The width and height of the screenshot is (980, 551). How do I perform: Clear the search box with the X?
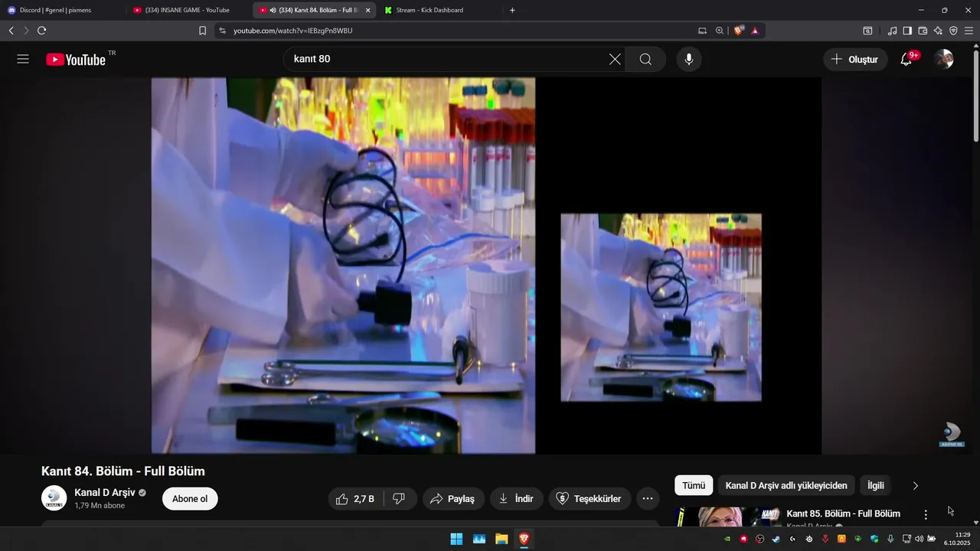pos(615,59)
